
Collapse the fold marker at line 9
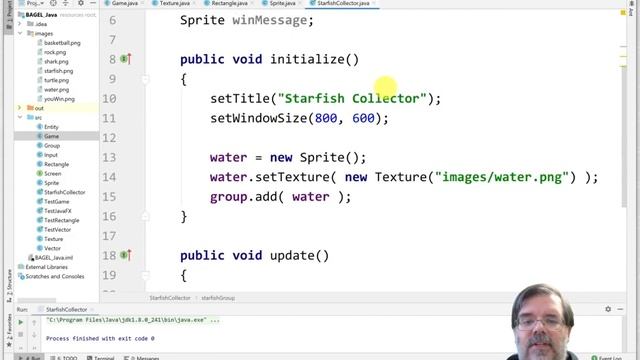point(145,79)
